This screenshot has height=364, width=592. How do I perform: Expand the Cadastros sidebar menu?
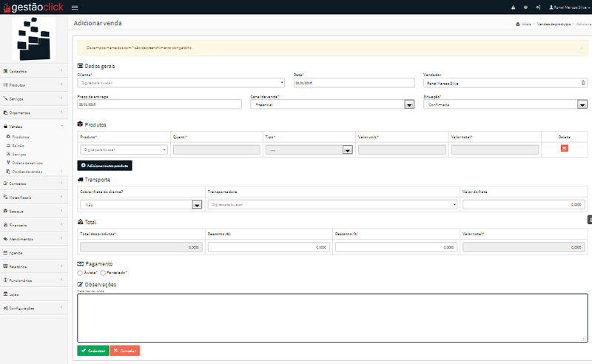tap(33, 71)
